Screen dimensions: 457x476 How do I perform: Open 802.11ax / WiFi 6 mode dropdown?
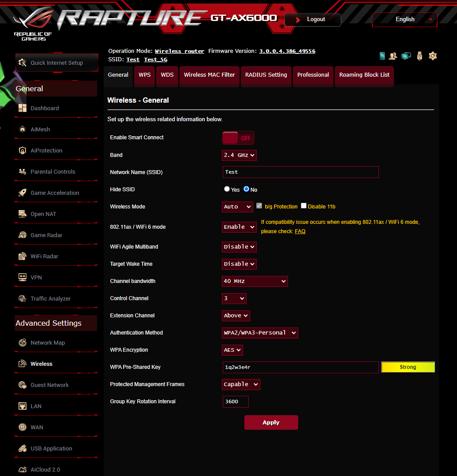click(239, 227)
